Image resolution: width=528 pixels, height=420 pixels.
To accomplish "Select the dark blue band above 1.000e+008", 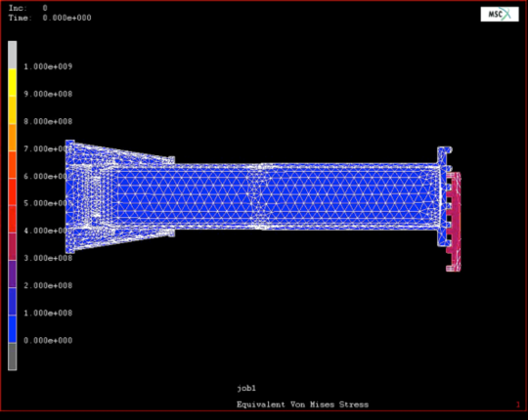I will click(x=12, y=302).
